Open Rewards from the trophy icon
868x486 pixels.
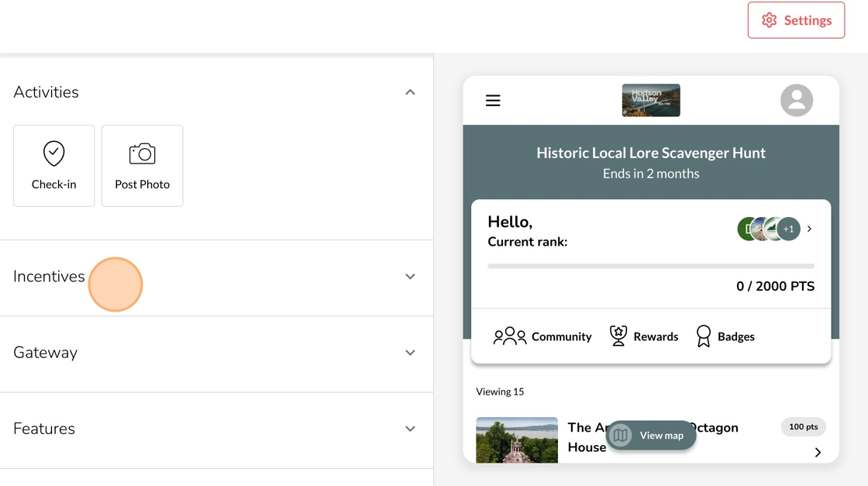coord(618,336)
